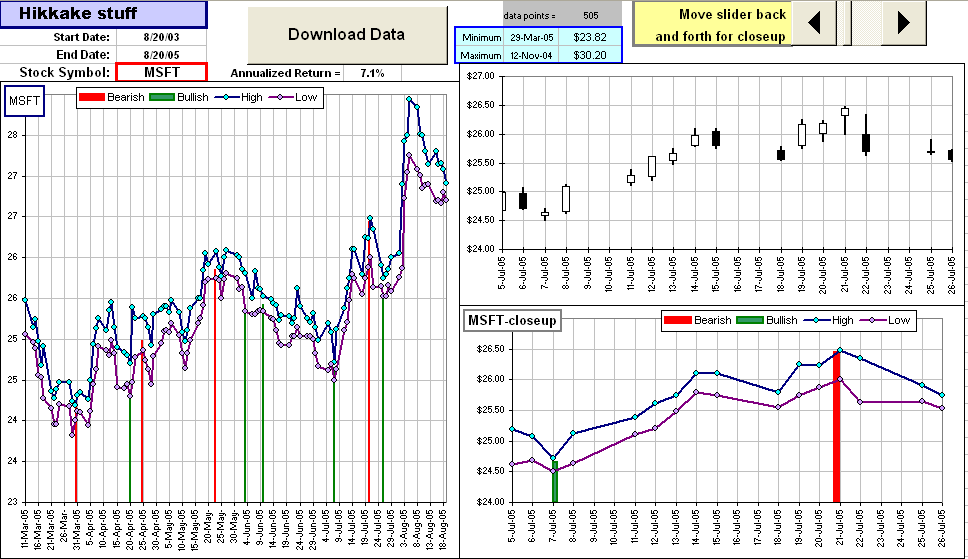Viewport: 968px width, 559px height.
Task: Click the candlestick for 19-Jul-05
Action: pos(802,134)
